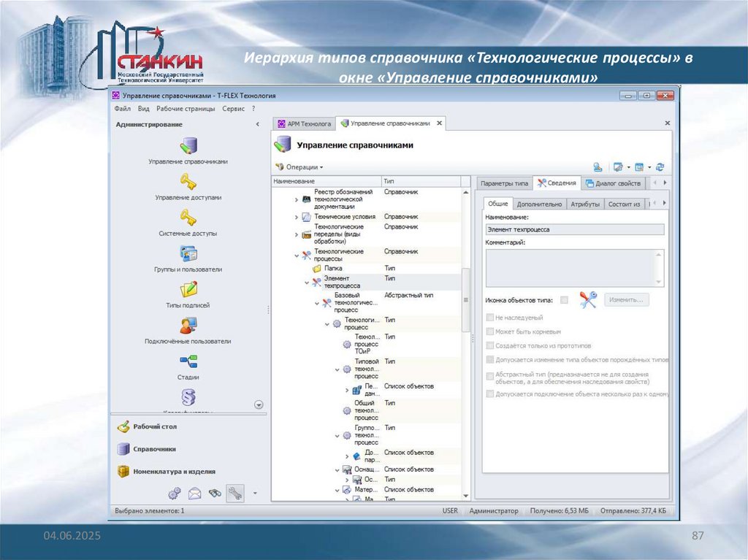Click the mail envelope icon in bottom strip
This screenshot has height=560, width=748.
pyautogui.click(x=194, y=494)
